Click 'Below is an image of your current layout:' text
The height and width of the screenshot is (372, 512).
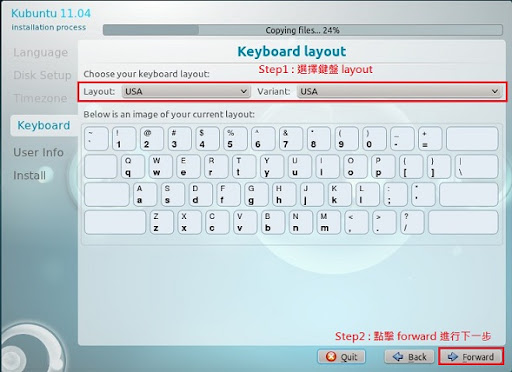click(169, 114)
